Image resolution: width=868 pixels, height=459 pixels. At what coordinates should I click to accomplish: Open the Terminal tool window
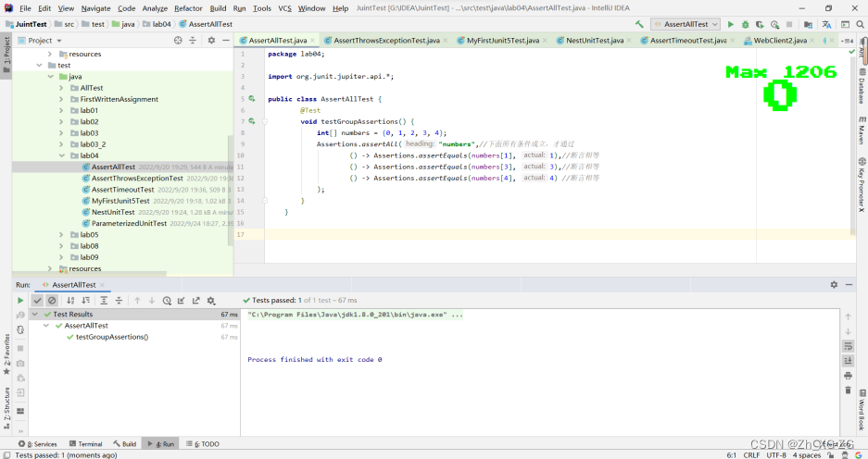click(x=86, y=444)
